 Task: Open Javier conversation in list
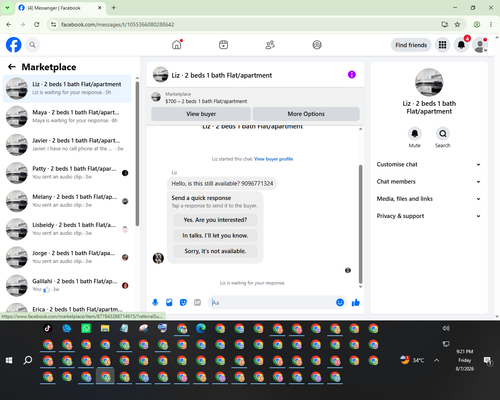tap(67, 145)
